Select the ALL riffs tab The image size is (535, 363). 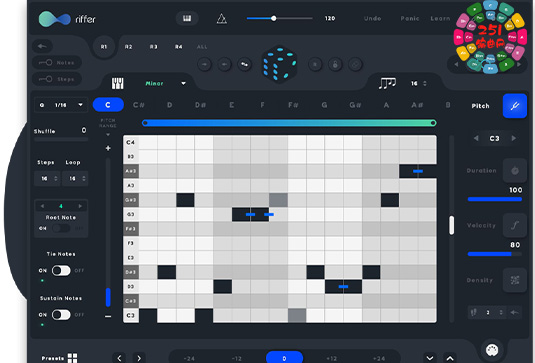(202, 47)
